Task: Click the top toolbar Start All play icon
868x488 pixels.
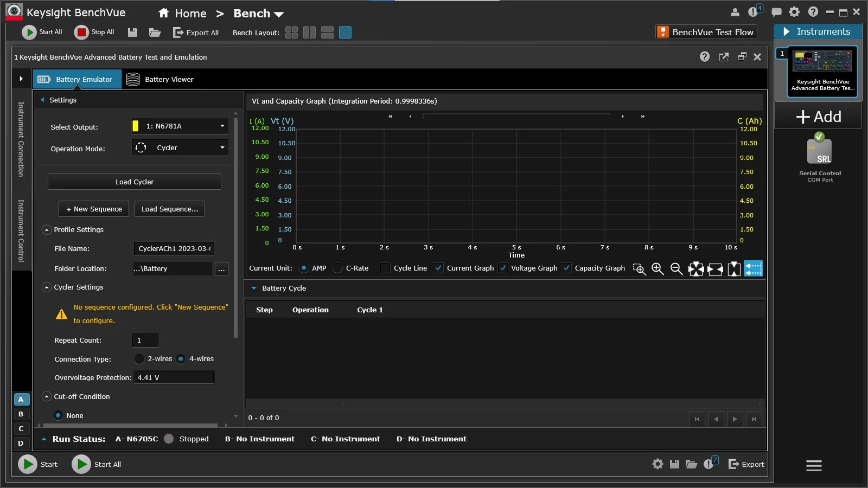Action: [29, 33]
